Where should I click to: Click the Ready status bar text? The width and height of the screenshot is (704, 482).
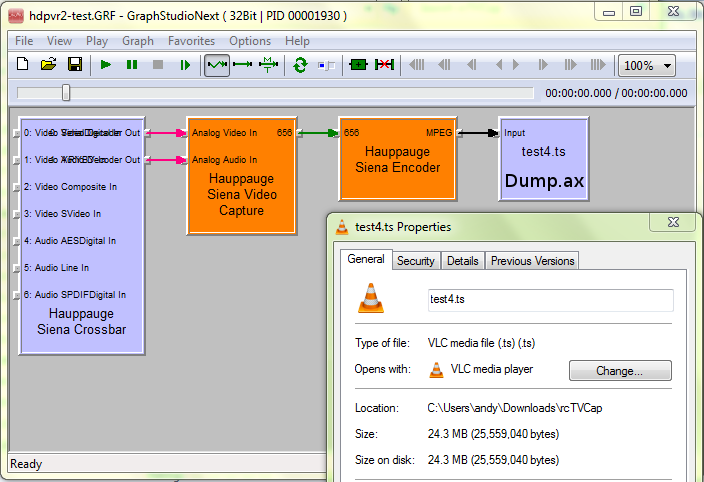click(26, 464)
